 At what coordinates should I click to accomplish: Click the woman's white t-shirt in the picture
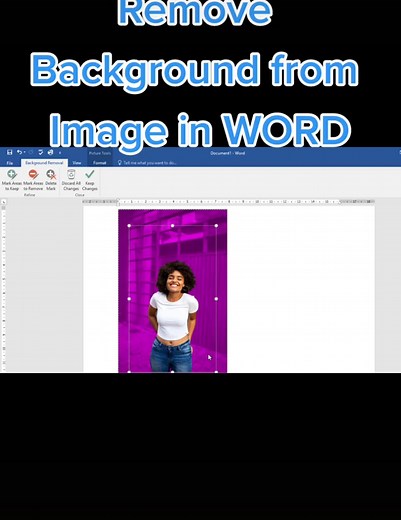[173, 317]
